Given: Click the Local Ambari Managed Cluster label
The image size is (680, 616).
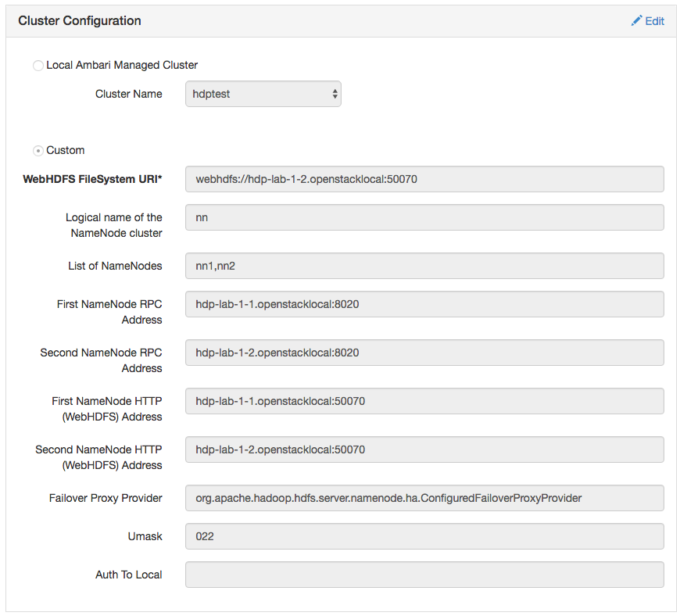Looking at the screenshot, I should [122, 65].
